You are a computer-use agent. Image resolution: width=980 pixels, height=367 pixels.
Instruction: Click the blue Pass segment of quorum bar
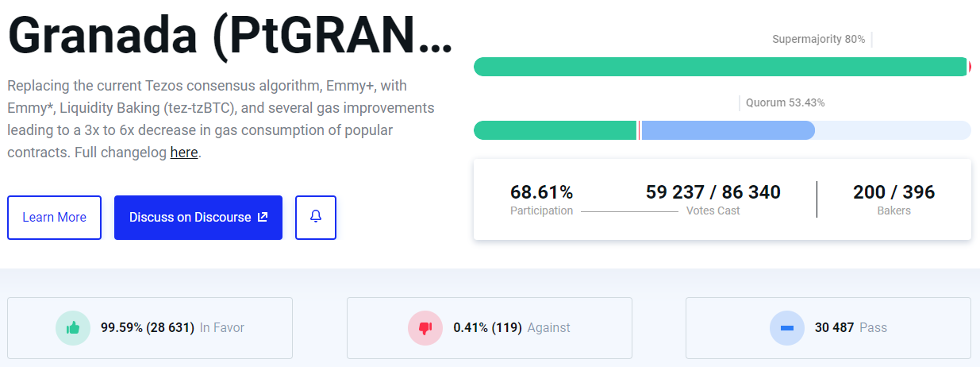[728, 130]
